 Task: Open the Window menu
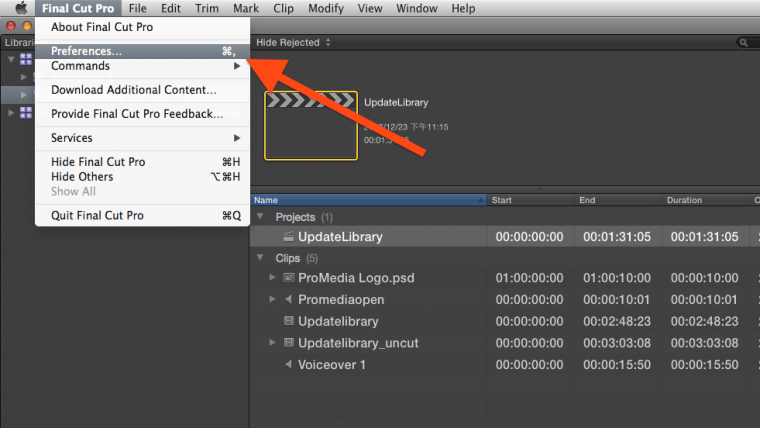point(416,8)
